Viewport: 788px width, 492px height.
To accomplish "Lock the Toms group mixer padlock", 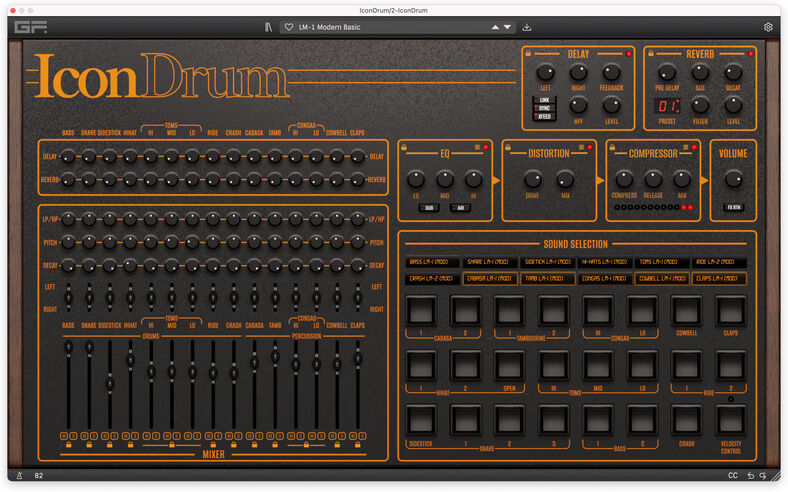I will [x=172, y=445].
